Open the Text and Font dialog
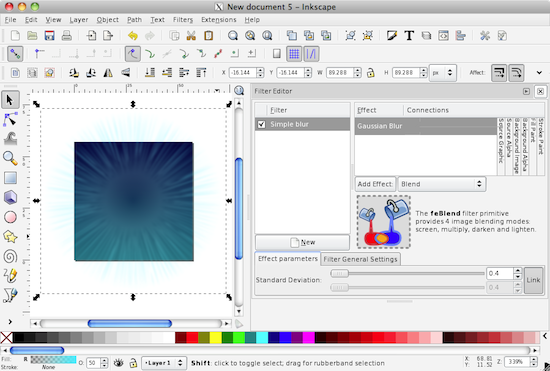 (x=409, y=35)
